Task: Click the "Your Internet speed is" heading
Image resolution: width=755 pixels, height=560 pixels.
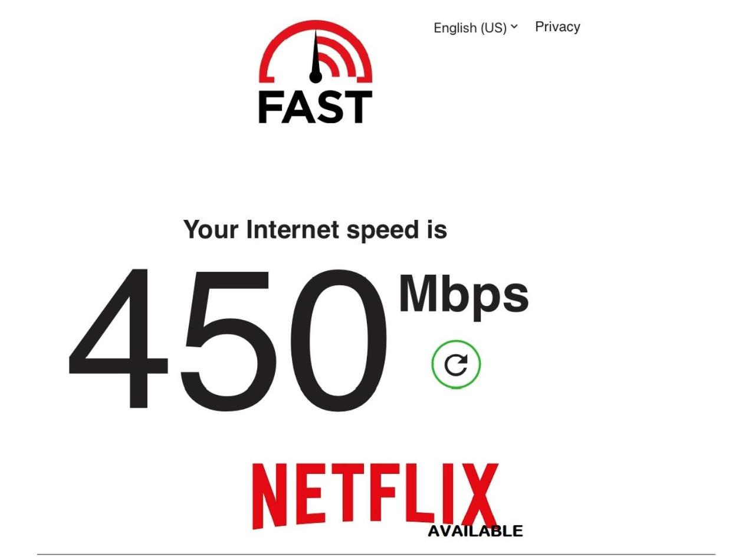Action: [x=315, y=230]
